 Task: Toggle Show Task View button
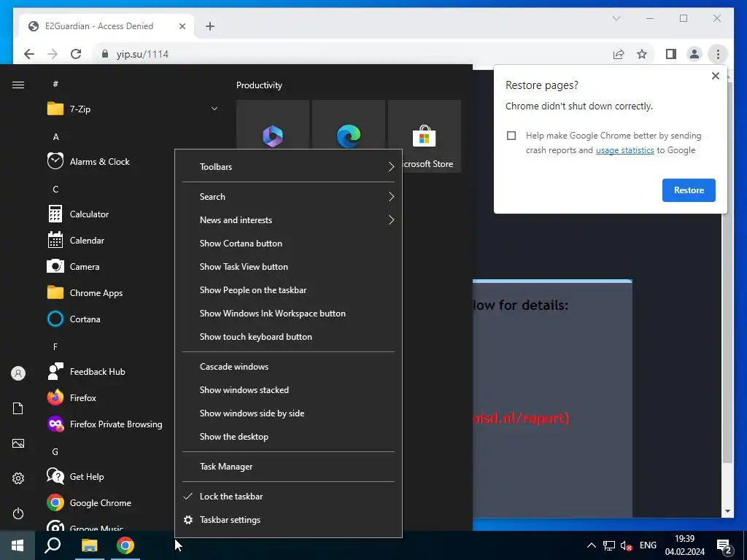pos(288,267)
